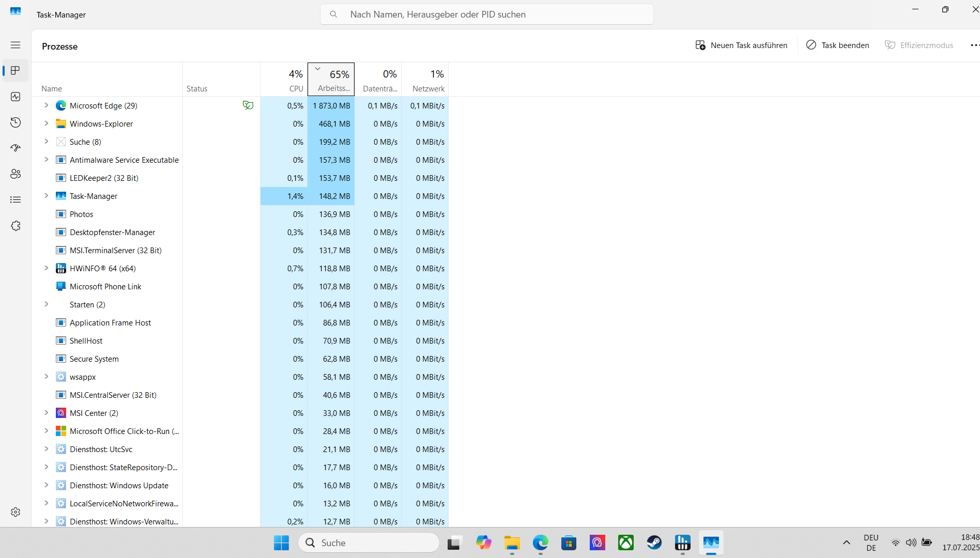Select the Secure System row
The image size is (980, 558).
pos(240,359)
